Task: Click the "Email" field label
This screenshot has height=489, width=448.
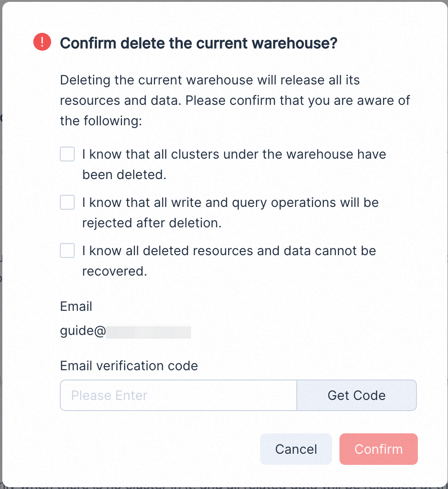Action: pyautogui.click(x=76, y=307)
